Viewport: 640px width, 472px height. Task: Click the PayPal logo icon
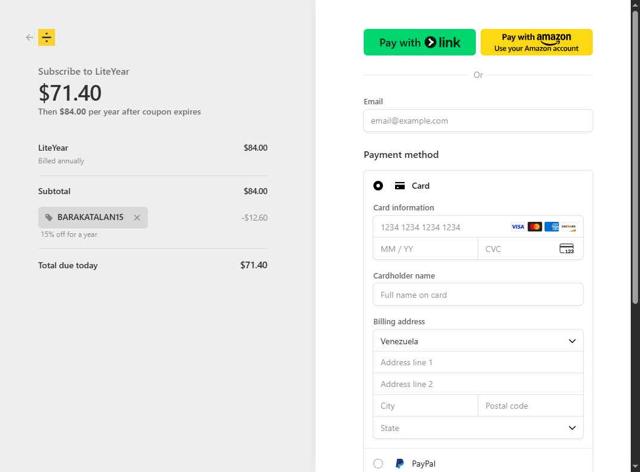coord(400,463)
